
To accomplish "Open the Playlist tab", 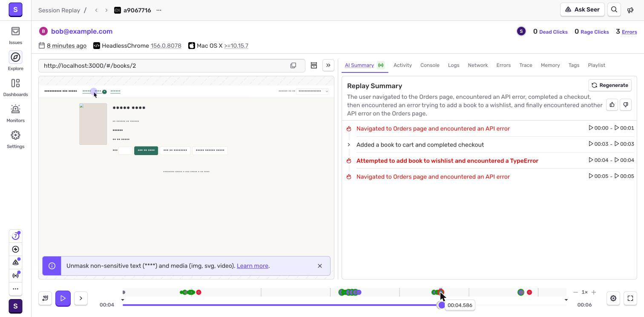I will pos(596,65).
